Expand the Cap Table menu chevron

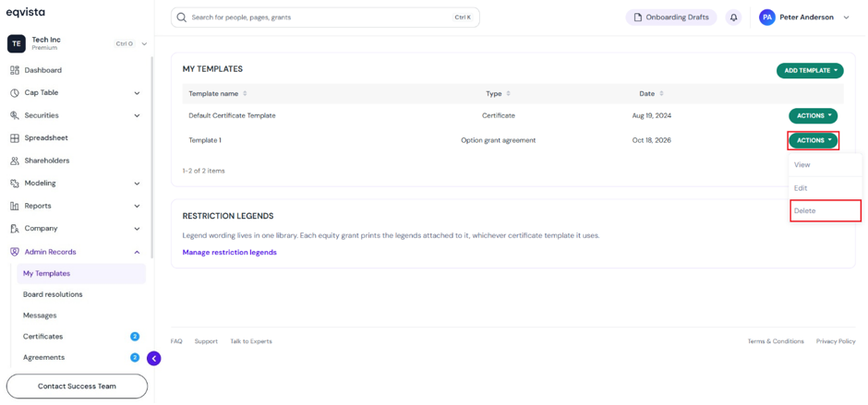pos(137,93)
